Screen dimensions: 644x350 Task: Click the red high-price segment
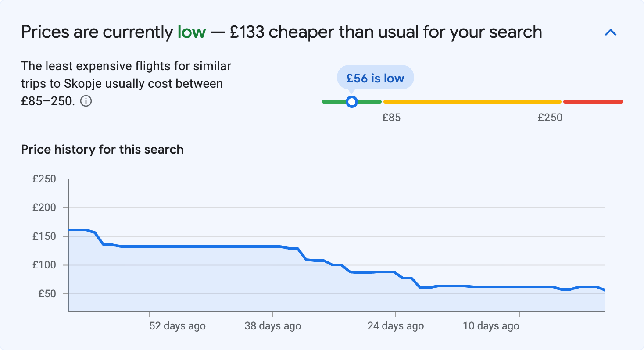[592, 101]
